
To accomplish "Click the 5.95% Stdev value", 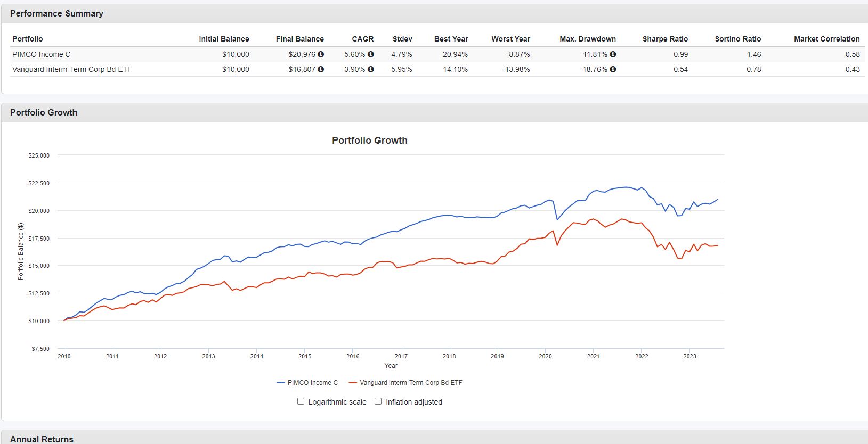I will tap(402, 69).
